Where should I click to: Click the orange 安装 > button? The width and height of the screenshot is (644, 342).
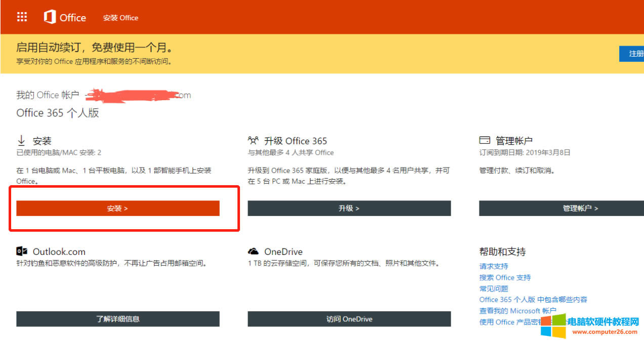tap(118, 208)
